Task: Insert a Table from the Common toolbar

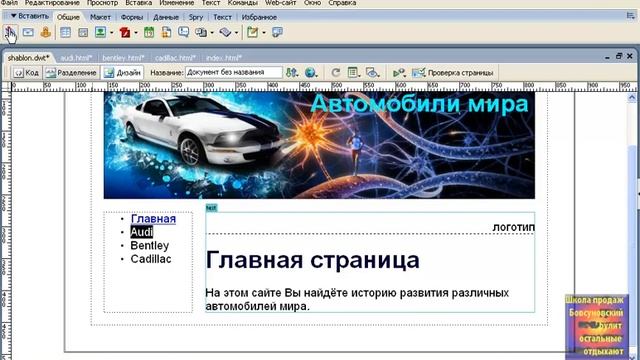Action: pos(65,32)
